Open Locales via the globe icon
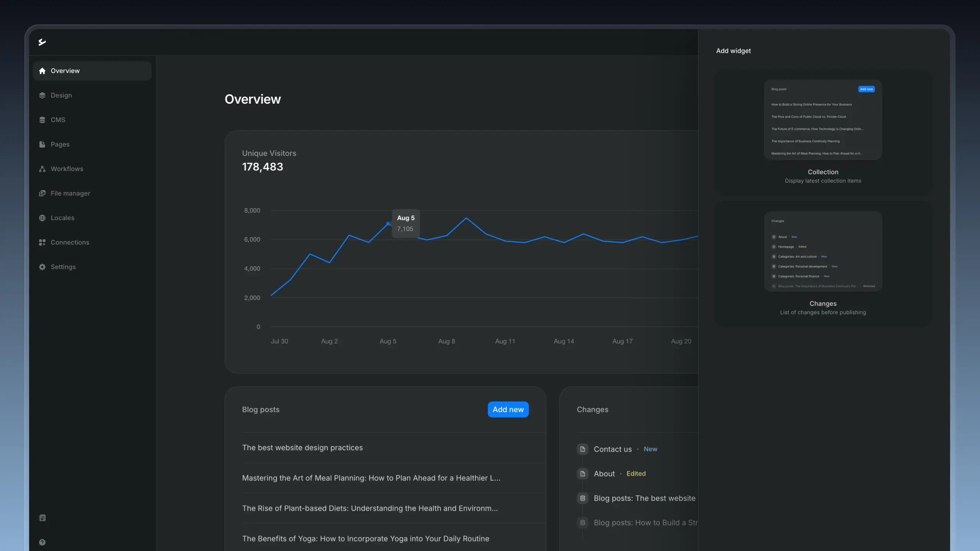The width and height of the screenshot is (980, 551). (42, 218)
